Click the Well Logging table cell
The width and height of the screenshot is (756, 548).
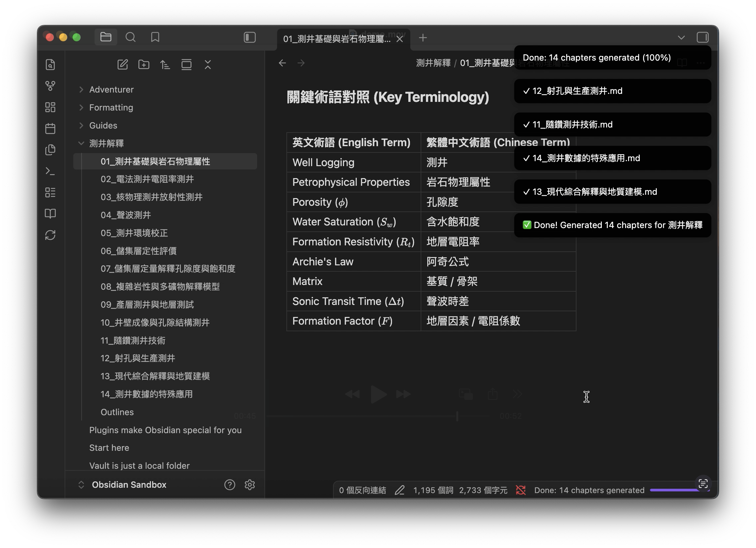354,162
